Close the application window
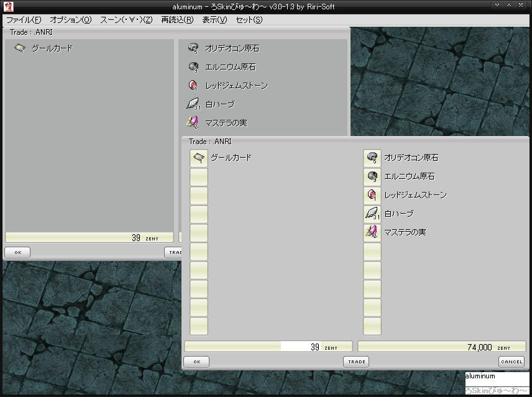This screenshot has height=397, width=532. (x=521, y=5)
